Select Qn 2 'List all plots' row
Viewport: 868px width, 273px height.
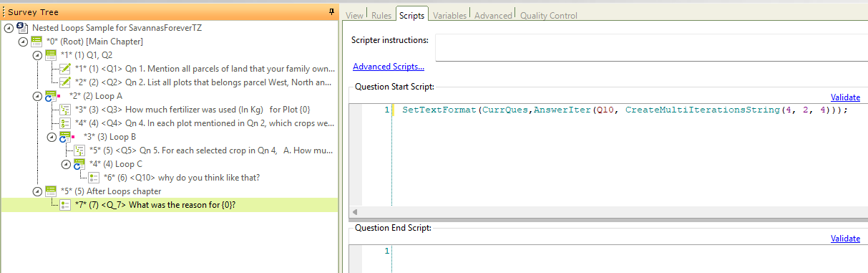pyautogui.click(x=203, y=82)
